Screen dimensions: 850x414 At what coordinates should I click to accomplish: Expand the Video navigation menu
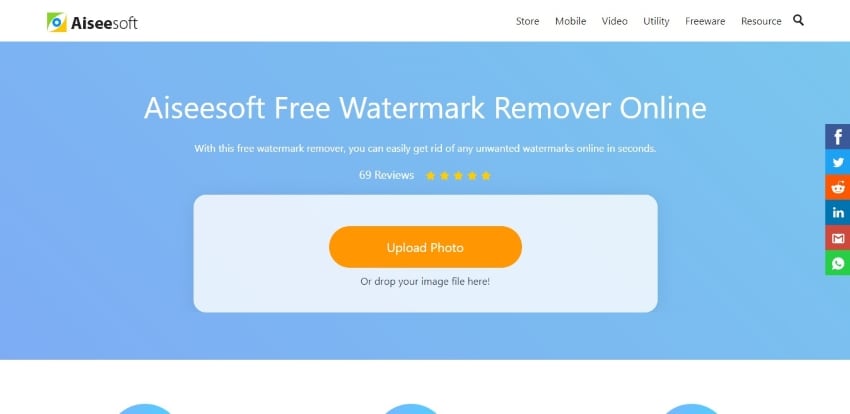615,21
